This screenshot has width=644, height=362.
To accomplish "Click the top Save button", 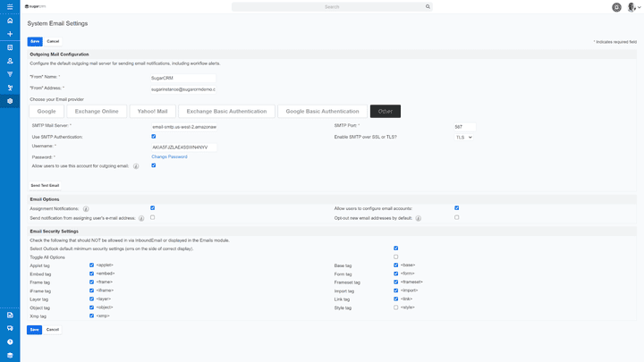I will [34, 41].
